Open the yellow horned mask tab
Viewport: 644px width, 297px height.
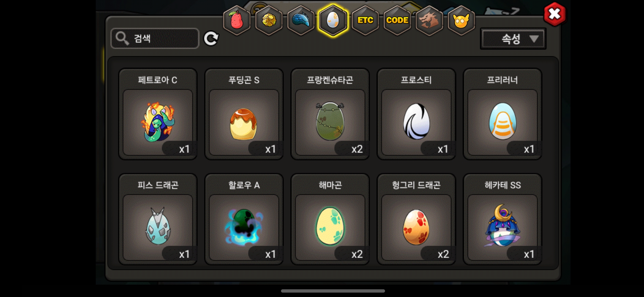click(461, 20)
